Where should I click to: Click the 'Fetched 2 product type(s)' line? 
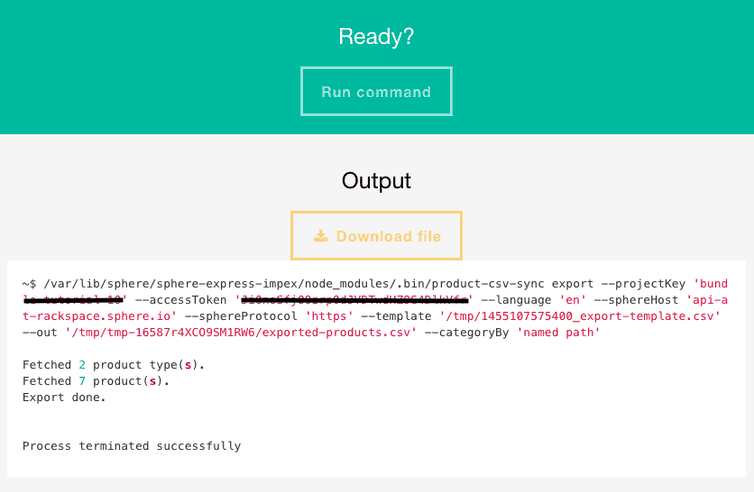coord(113,365)
